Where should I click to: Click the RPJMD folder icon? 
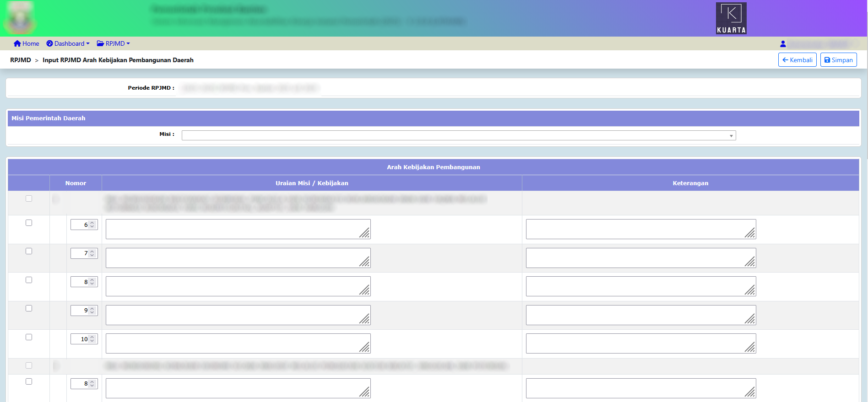click(100, 43)
